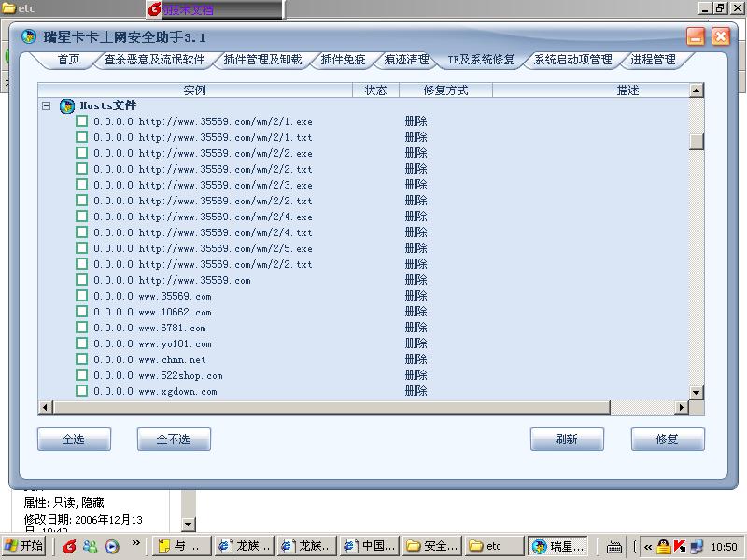The image size is (747, 560).
Task: Open the Start menu 开始
Action: point(24,546)
